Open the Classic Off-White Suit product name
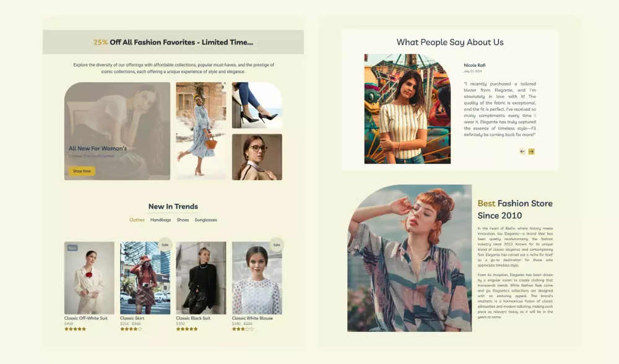Viewport: 619px width, 364px height. [85, 318]
